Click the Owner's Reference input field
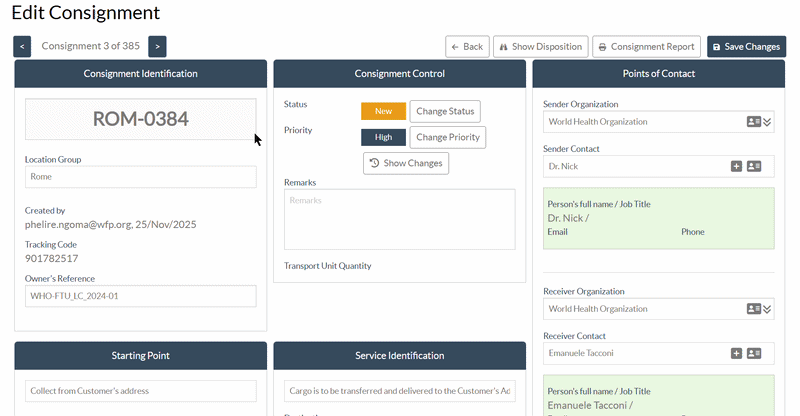The height and width of the screenshot is (416, 800). pos(141,296)
